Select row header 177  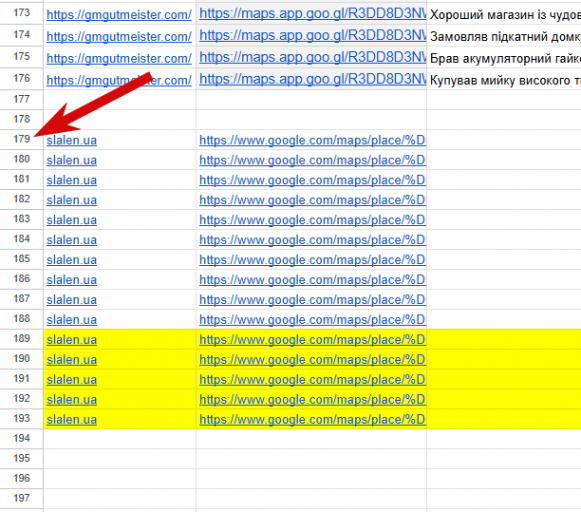pos(21,99)
